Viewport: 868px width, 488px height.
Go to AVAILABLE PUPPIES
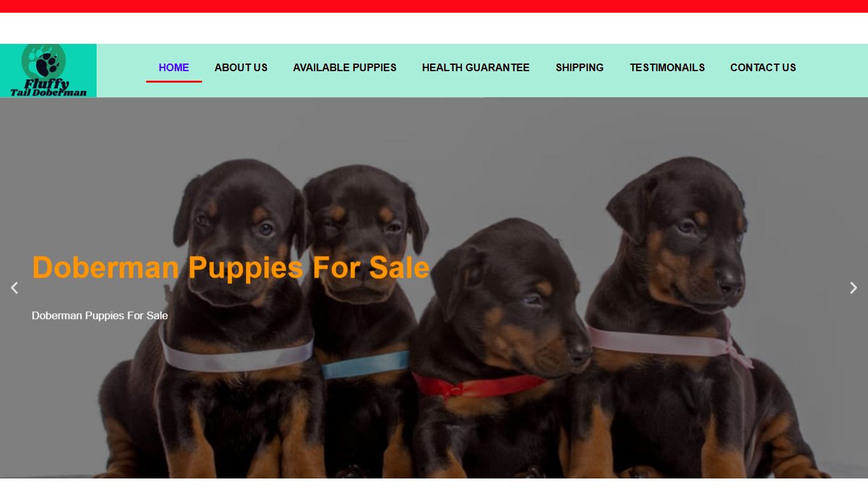[344, 67]
